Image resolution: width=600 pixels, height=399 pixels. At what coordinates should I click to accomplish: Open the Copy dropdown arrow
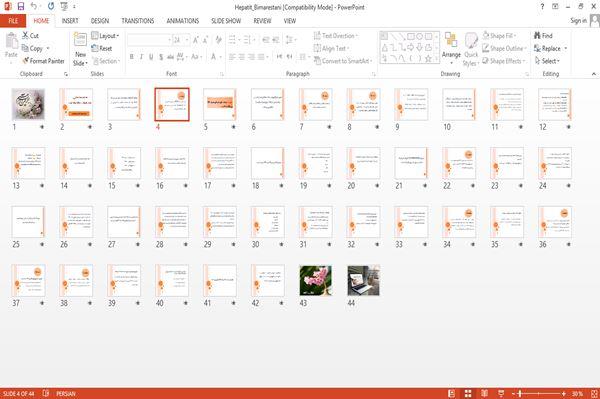coord(48,49)
